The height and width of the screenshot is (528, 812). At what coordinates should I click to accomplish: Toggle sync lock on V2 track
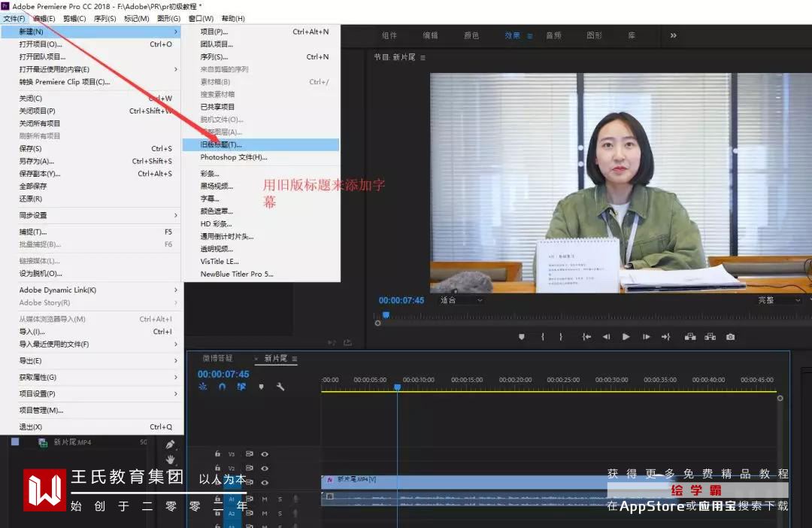[249, 468]
